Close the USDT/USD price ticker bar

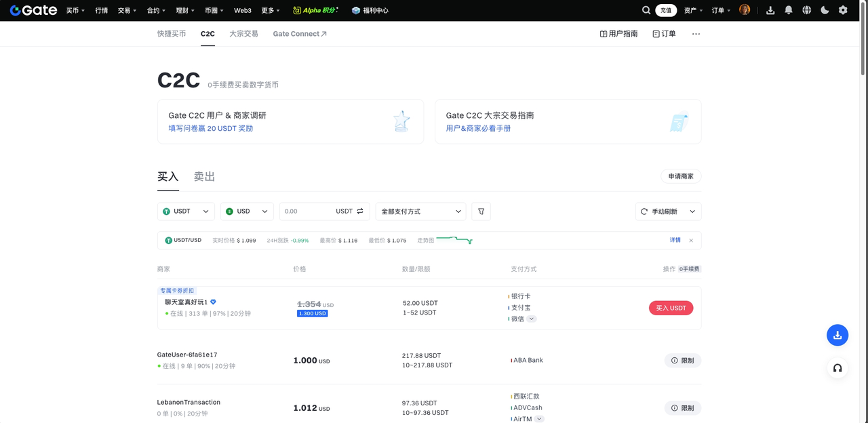691,241
